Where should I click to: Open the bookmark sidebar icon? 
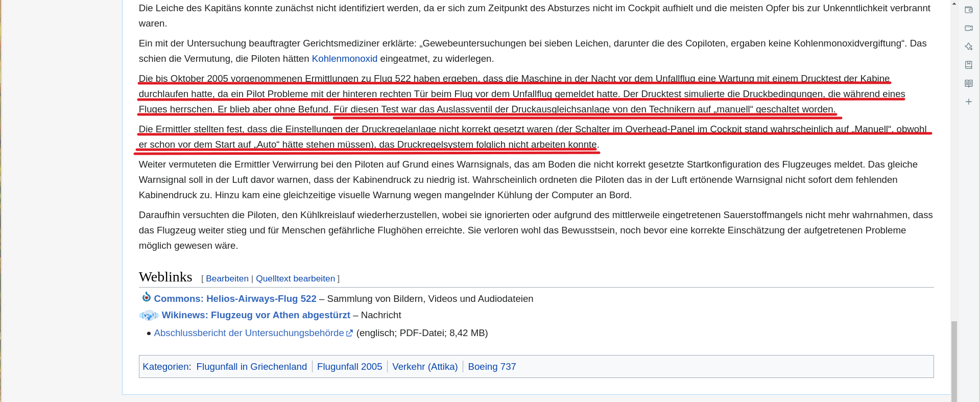pyautogui.click(x=968, y=65)
